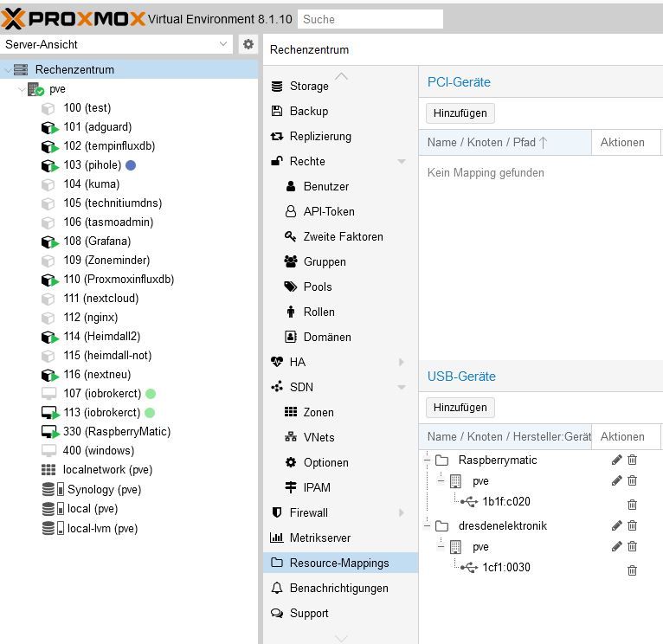The height and width of the screenshot is (644, 663).
Task: Edit the Raspberrymatic mapping with pencil icon
Action: tap(616, 460)
